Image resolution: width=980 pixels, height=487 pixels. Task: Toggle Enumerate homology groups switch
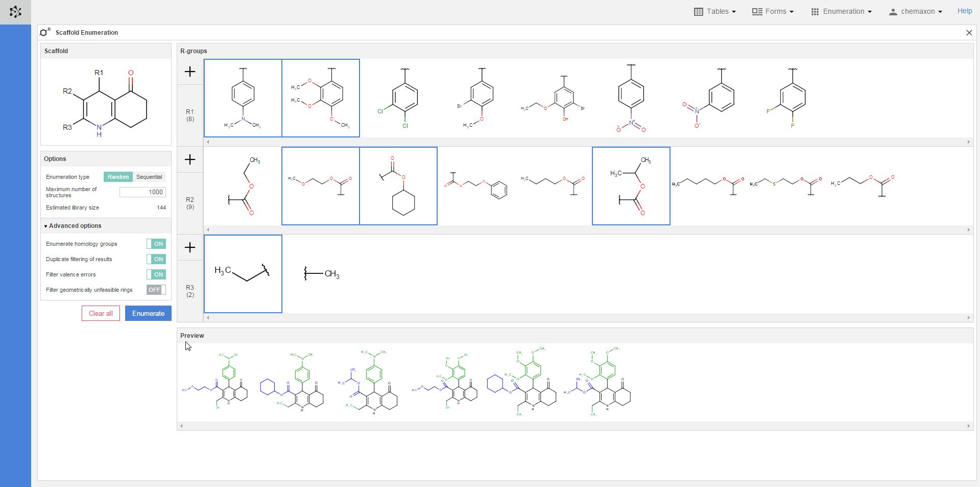click(156, 244)
